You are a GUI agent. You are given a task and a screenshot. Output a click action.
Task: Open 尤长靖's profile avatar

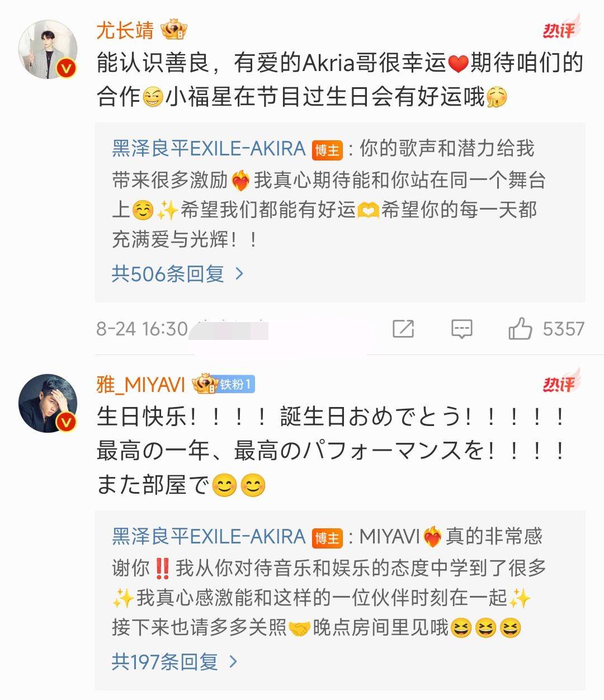point(48,49)
